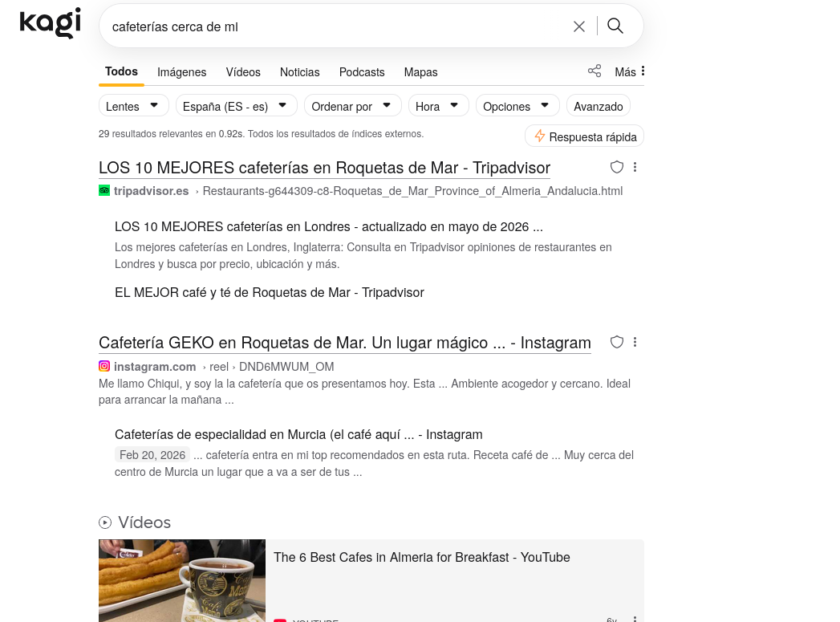This screenshot has height=622, width=840.
Task: Switch to the Imágenes tab
Action: click(x=181, y=72)
